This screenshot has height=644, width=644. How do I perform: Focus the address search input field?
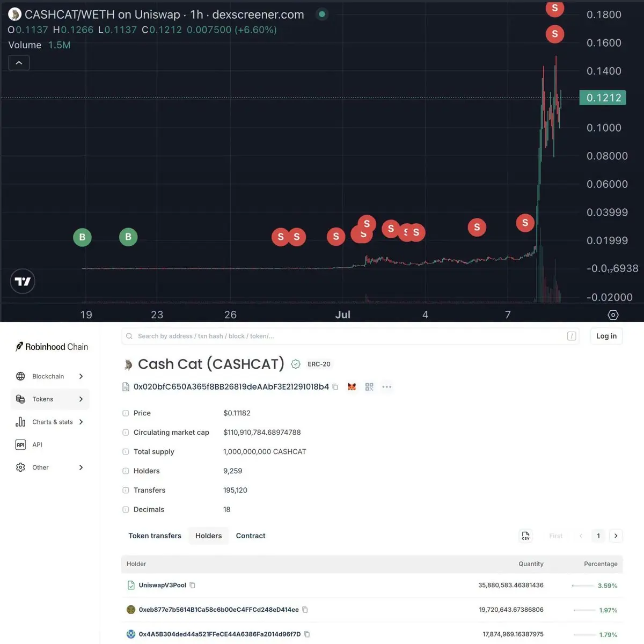(x=350, y=336)
